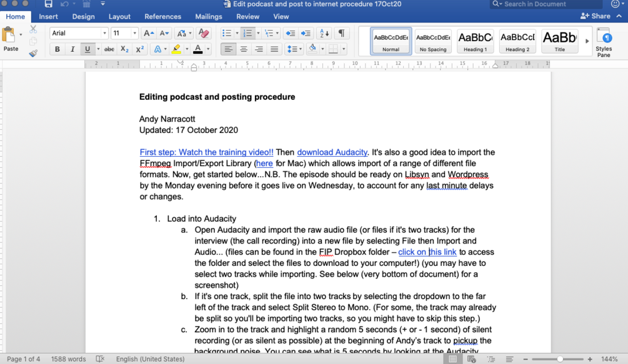Apply yellow text highlight color
Image resolution: width=628 pixels, height=364 pixels.
click(176, 49)
